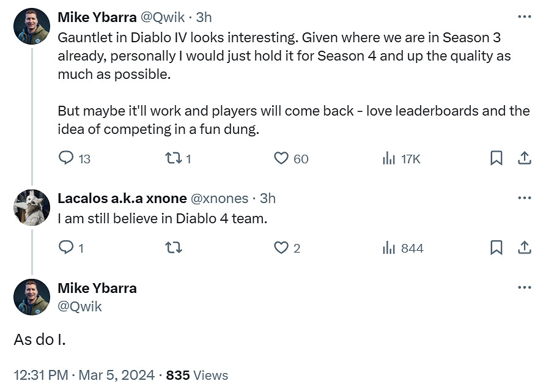Open the @Qwik handle under 'As do I.' author
Image resolution: width=546 pixels, height=392 pixels.
tap(79, 306)
